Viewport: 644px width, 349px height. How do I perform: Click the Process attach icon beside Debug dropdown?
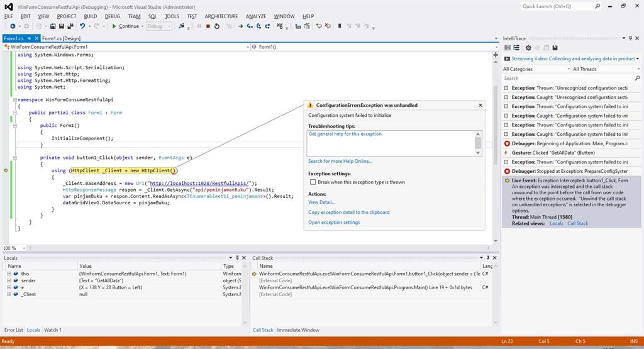pos(181,26)
